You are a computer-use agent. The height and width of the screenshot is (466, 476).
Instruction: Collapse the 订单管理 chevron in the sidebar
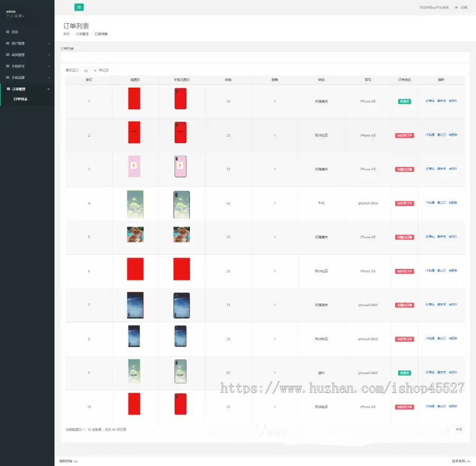click(49, 89)
